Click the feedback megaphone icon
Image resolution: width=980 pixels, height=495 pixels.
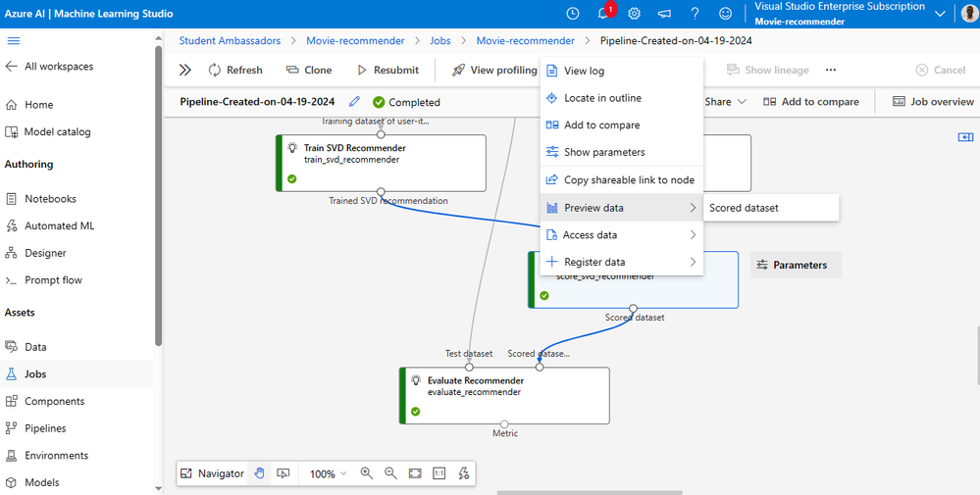coord(664,13)
